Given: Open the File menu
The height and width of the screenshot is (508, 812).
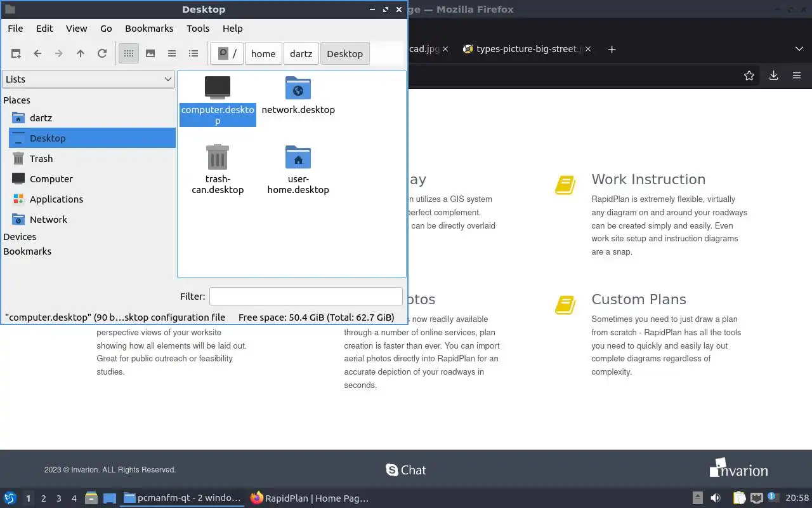Looking at the screenshot, I should tap(15, 29).
